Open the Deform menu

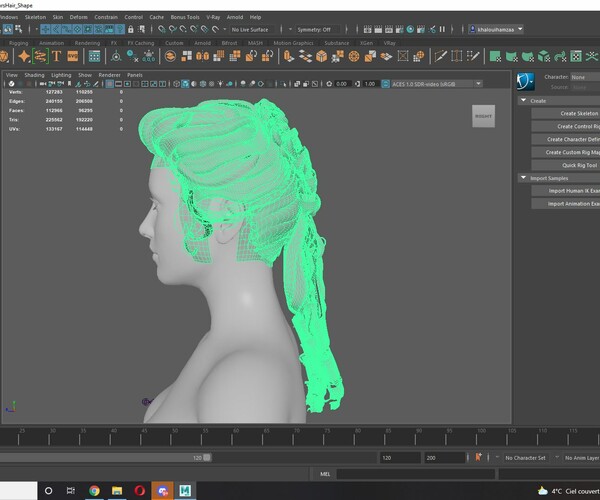(78, 17)
